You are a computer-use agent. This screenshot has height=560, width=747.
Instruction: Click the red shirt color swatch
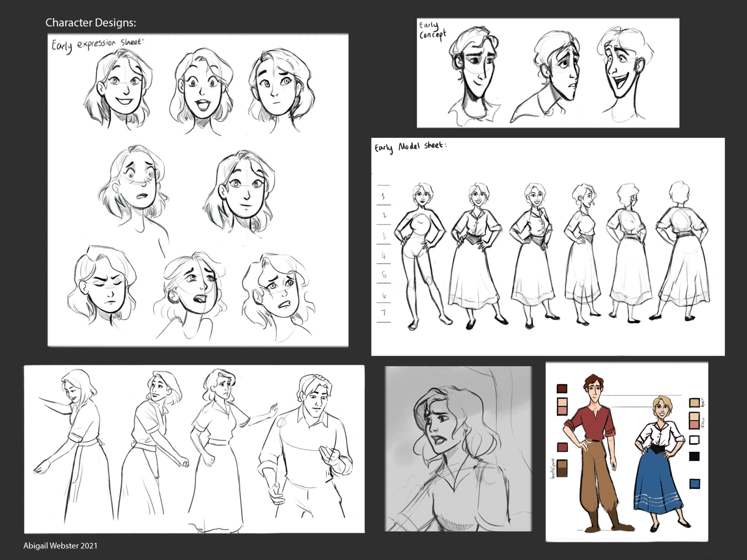562,447
